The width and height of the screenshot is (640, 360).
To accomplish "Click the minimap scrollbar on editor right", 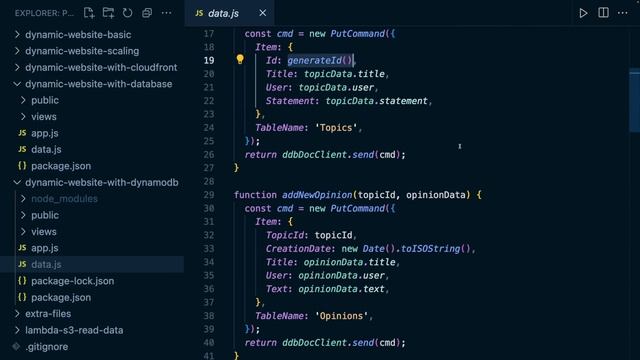I will coord(634,100).
